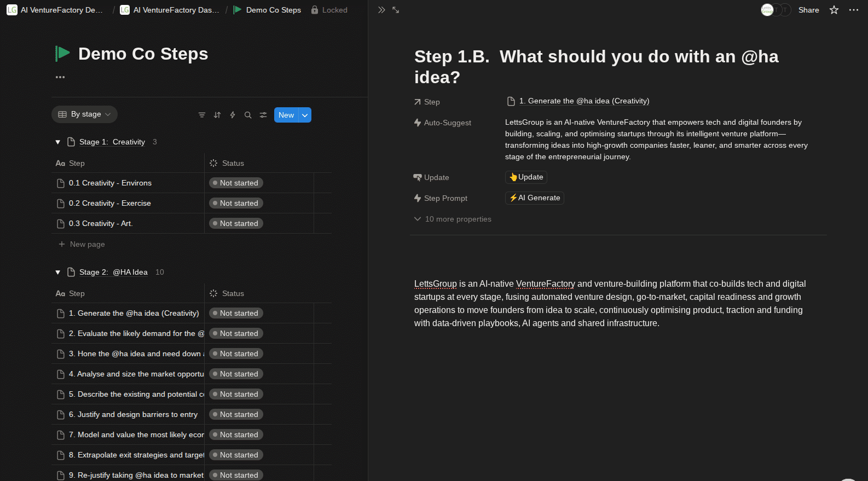
Task: Open row 4. Analyse and size the market
Action: pyautogui.click(x=136, y=374)
